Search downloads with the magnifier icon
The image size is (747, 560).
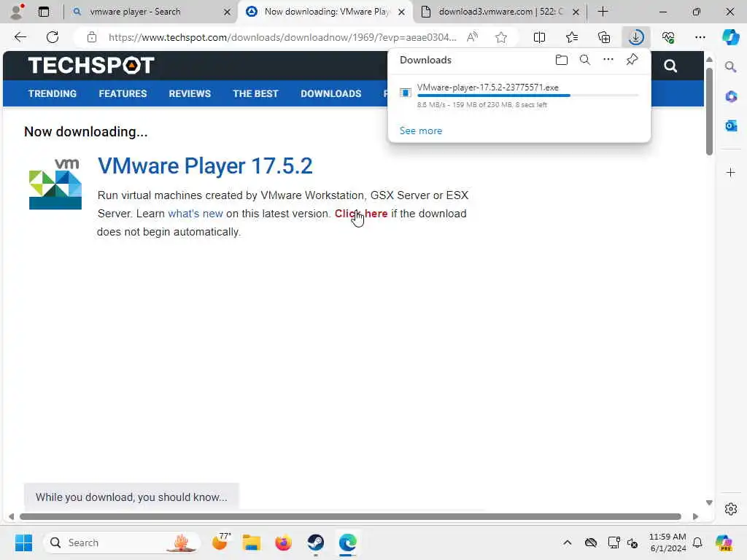584,60
